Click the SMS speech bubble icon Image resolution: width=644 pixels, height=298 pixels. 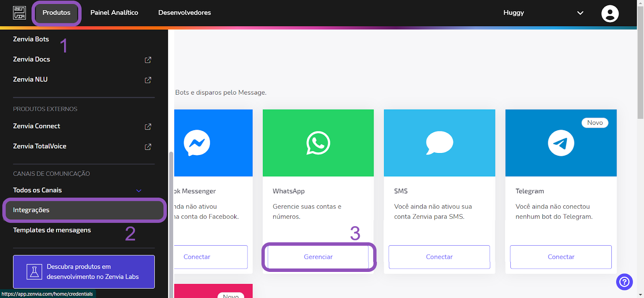pos(440,143)
